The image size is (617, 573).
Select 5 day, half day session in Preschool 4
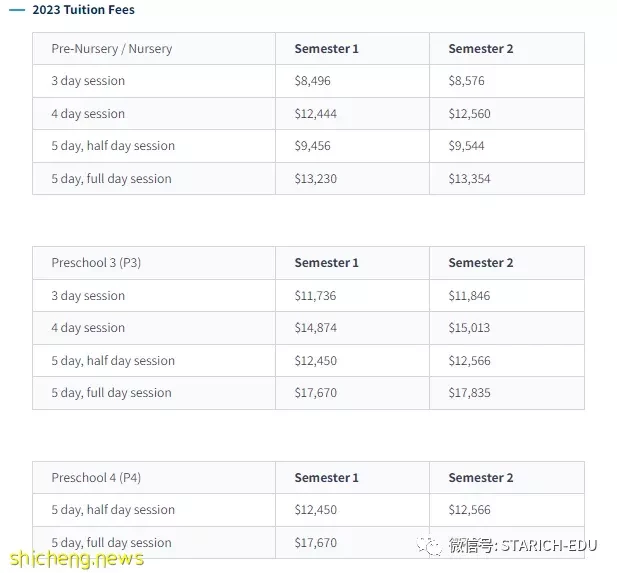[x=113, y=510]
